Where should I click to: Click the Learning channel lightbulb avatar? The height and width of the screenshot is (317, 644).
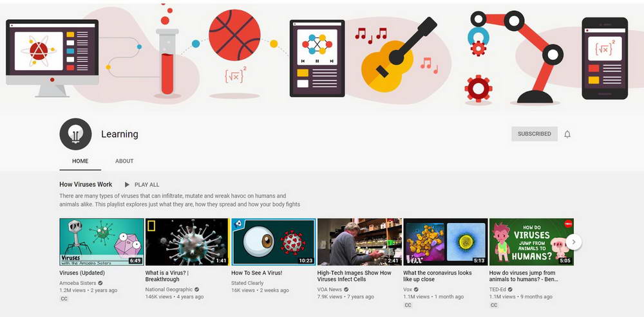coord(75,134)
